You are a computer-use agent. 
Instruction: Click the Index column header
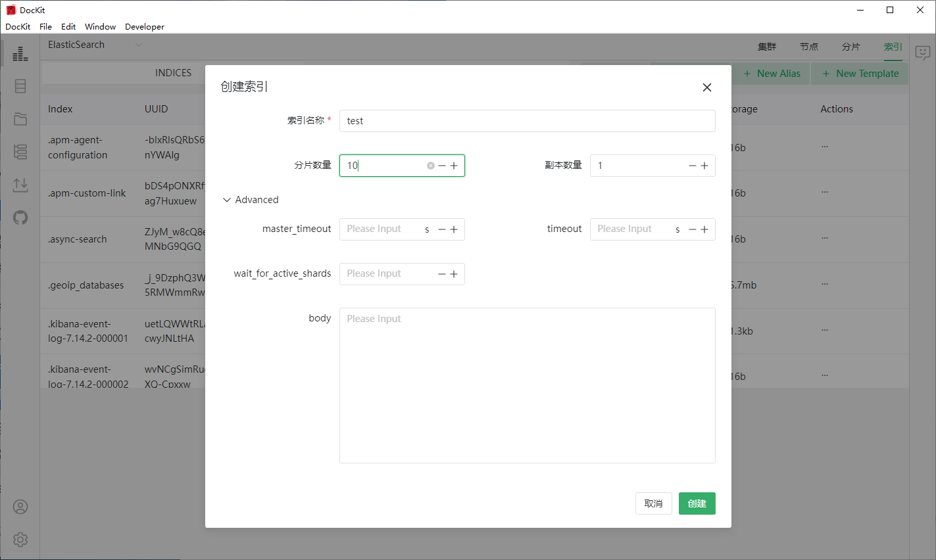tap(60, 109)
